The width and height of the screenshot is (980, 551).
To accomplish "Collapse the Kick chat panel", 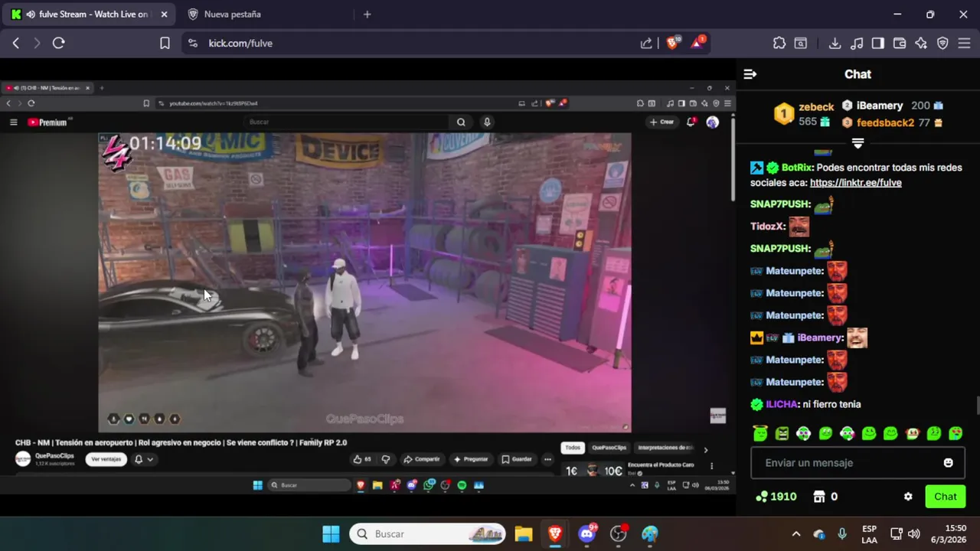I will tap(750, 74).
